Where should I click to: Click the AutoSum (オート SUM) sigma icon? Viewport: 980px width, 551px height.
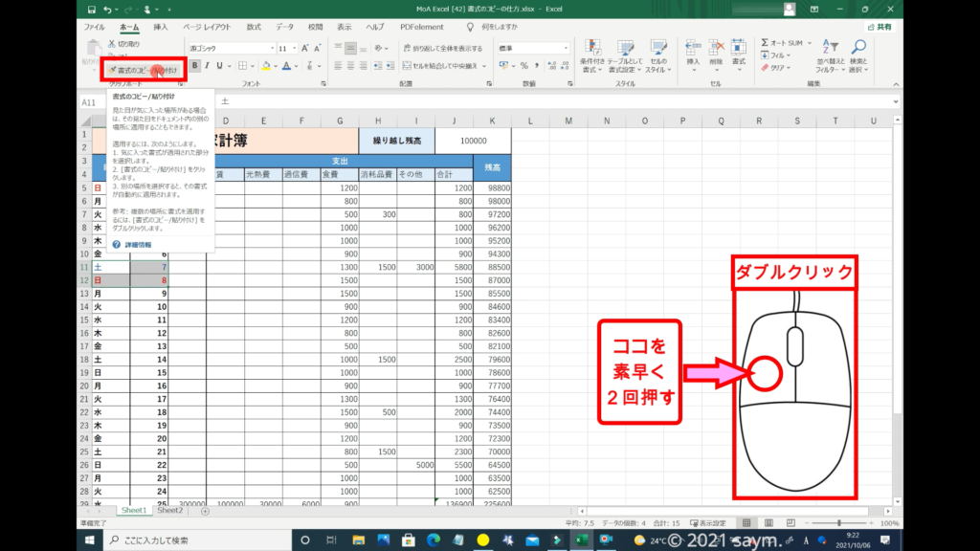point(766,43)
